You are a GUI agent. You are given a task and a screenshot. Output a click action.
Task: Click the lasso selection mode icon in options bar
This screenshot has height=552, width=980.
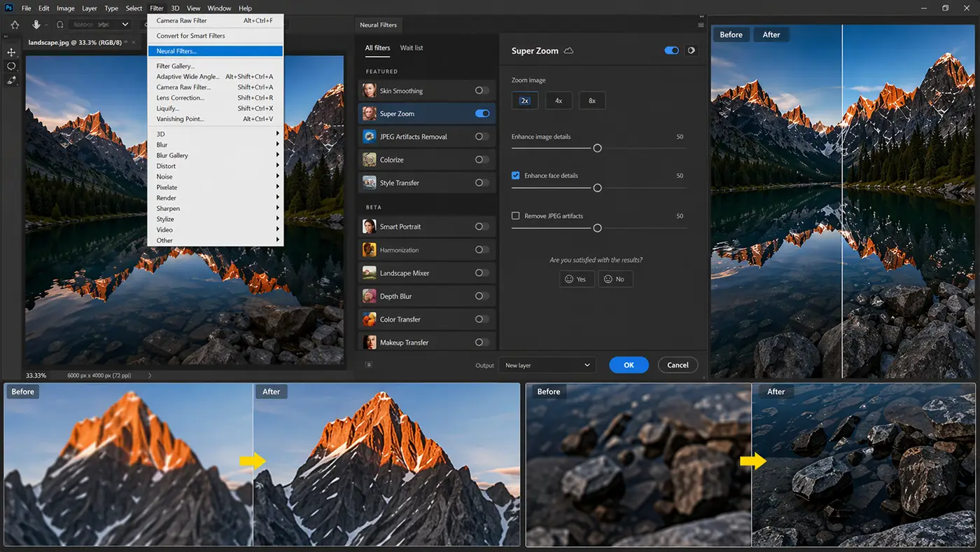60,25
